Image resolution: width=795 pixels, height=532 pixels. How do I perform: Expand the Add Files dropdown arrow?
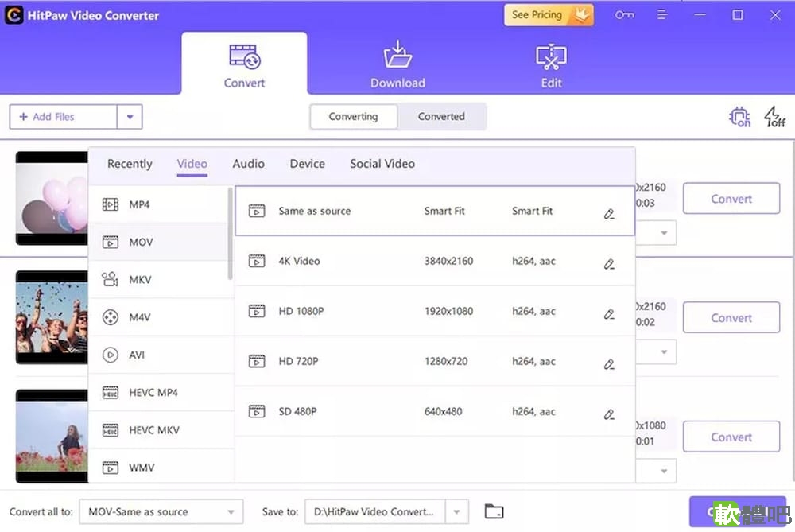click(130, 117)
